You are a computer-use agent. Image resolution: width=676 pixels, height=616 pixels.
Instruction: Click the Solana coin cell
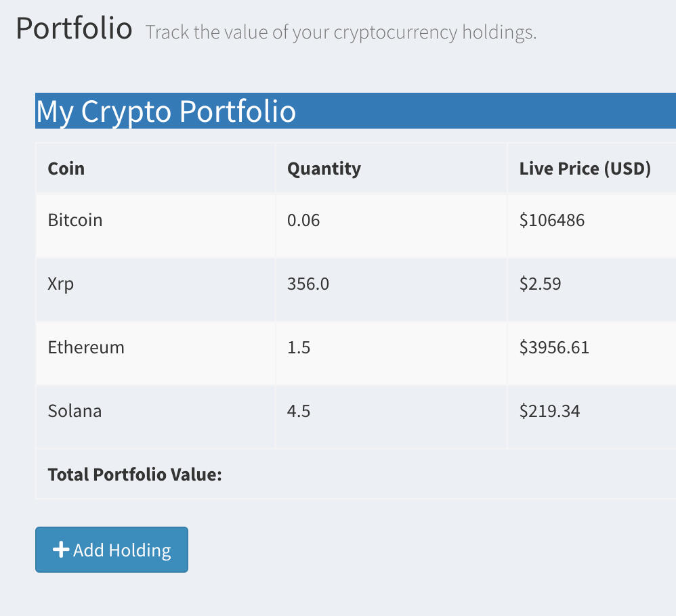point(75,411)
